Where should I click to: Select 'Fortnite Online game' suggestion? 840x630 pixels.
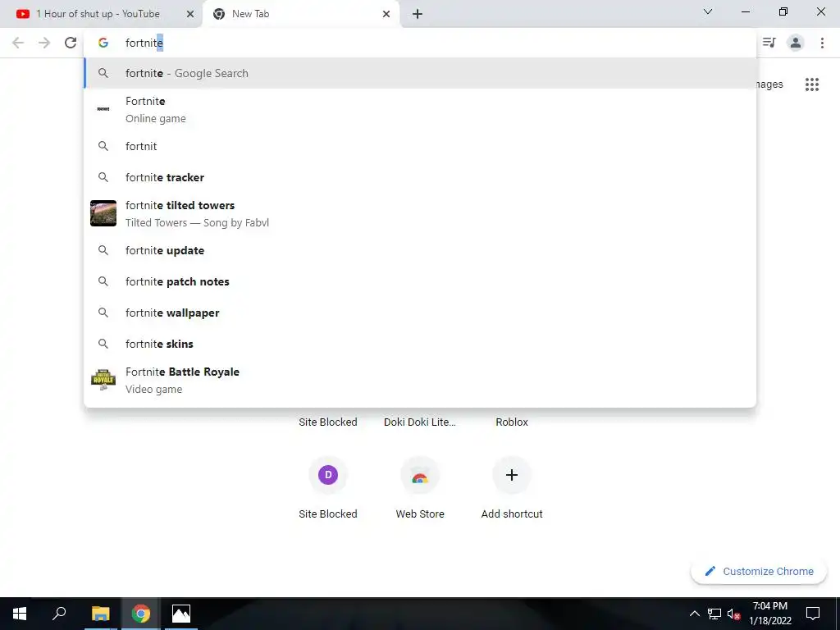420,109
